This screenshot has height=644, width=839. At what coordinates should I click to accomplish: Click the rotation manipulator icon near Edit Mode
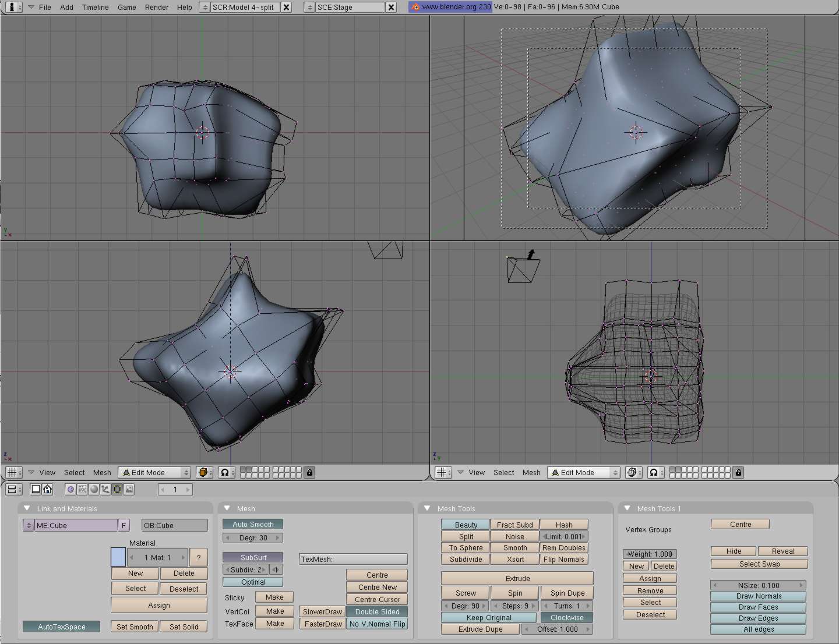203,472
